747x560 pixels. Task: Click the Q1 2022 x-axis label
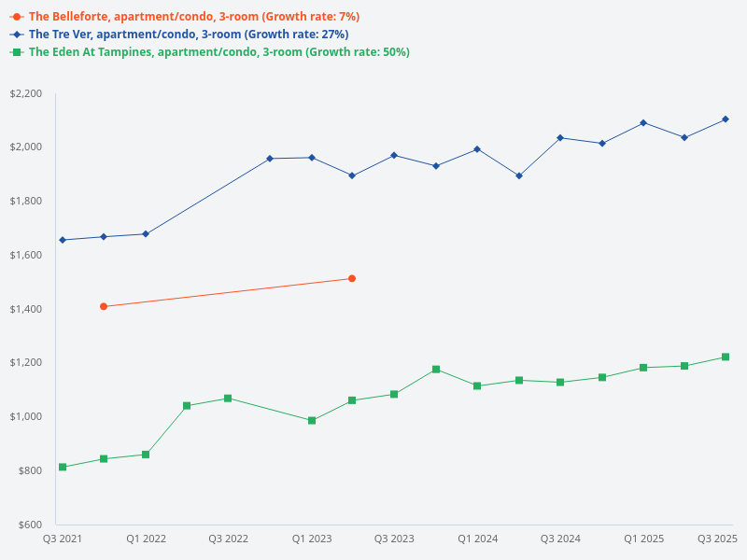pyautogui.click(x=146, y=539)
